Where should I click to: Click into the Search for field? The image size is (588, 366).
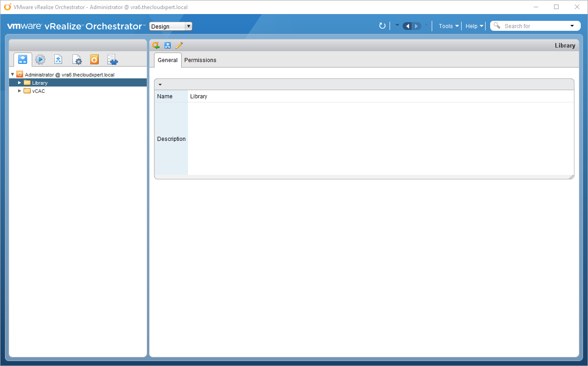click(x=535, y=26)
